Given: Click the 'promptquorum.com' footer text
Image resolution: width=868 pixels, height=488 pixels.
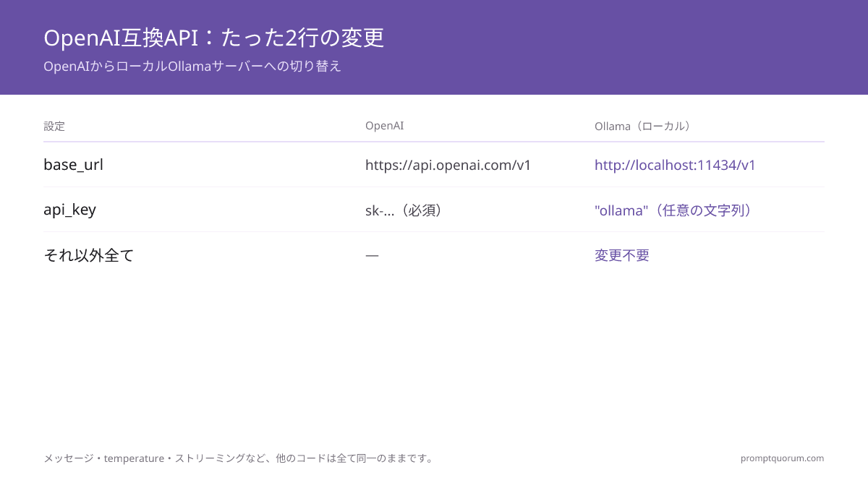Looking at the screenshot, I should [x=782, y=458].
